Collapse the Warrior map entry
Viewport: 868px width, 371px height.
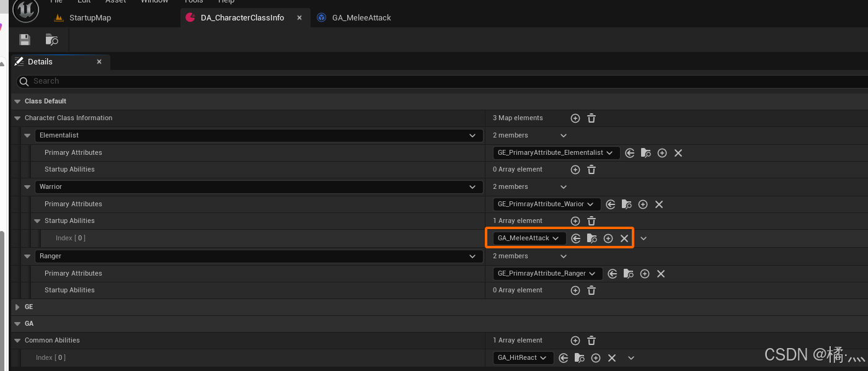pos(27,186)
